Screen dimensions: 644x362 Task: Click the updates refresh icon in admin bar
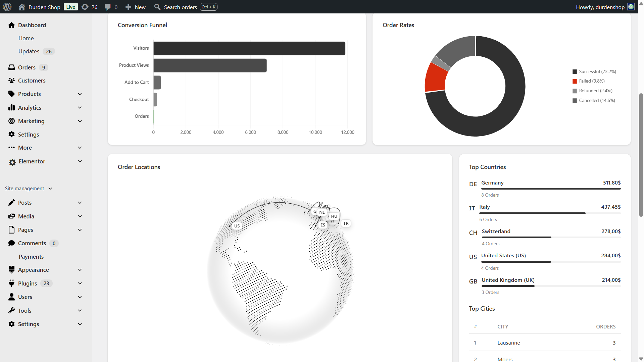(x=85, y=7)
